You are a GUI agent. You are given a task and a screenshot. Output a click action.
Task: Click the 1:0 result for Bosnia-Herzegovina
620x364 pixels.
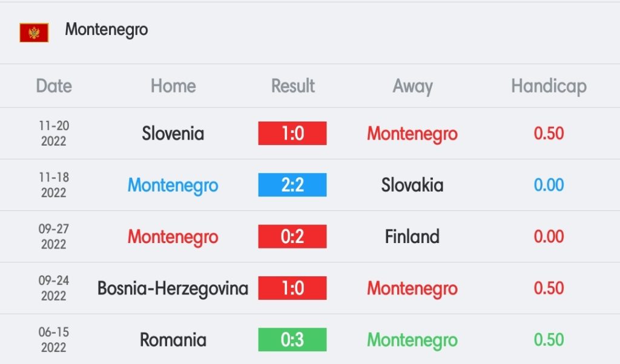[x=292, y=288]
